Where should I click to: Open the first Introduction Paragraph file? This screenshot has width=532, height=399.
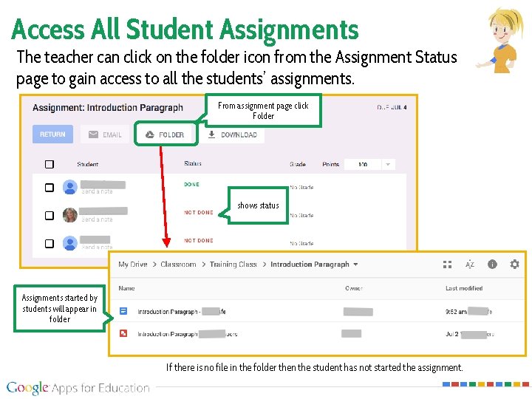182,312
